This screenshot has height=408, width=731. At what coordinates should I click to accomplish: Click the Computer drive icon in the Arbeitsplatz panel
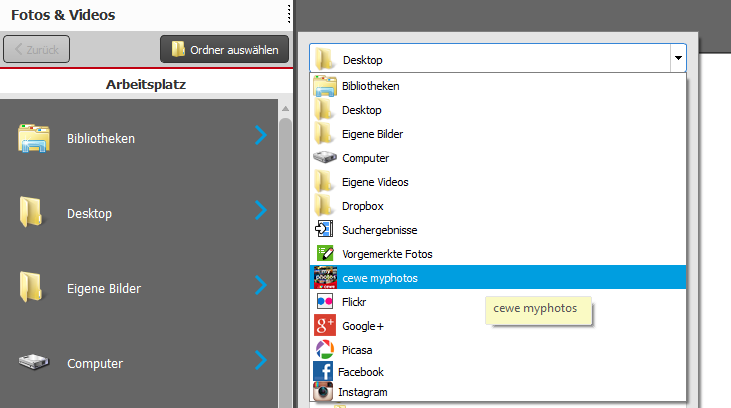click(x=34, y=362)
